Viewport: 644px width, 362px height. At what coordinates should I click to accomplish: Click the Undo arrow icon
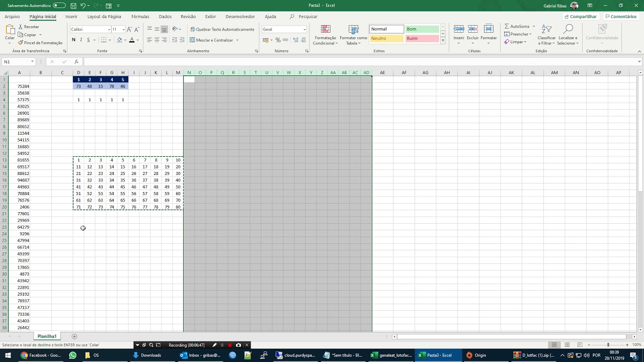[83, 6]
